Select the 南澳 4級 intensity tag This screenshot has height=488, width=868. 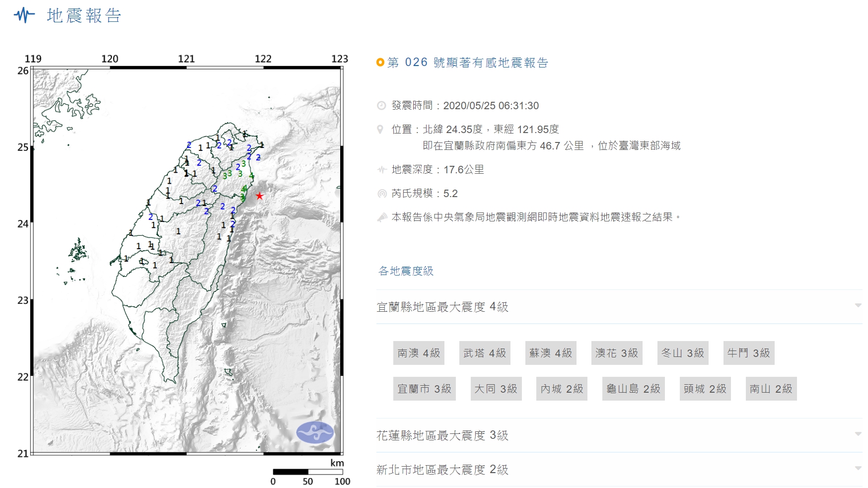point(419,353)
